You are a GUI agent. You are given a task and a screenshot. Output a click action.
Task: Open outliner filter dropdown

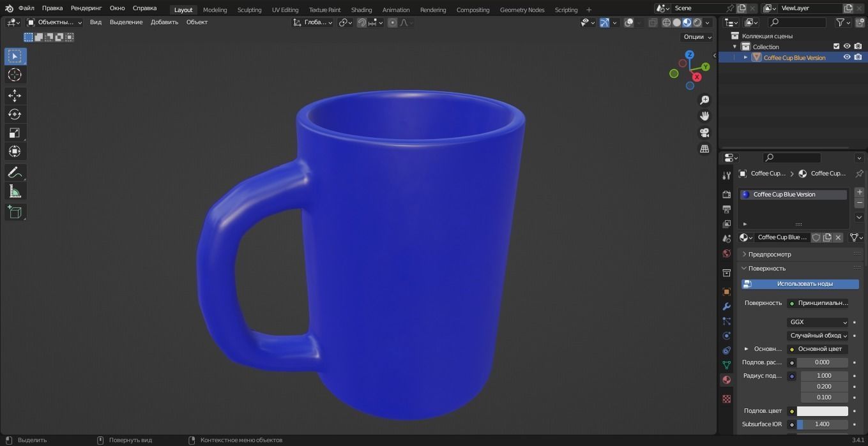point(844,22)
